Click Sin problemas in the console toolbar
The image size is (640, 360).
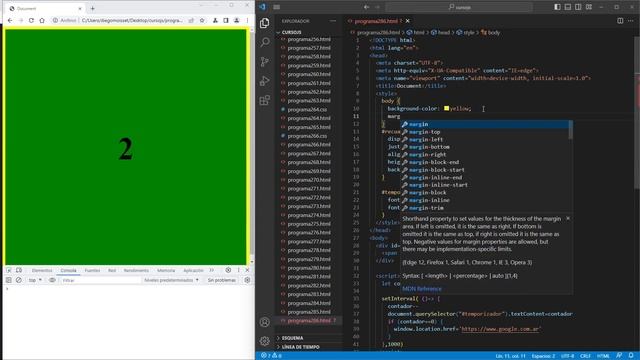[x=222, y=280]
